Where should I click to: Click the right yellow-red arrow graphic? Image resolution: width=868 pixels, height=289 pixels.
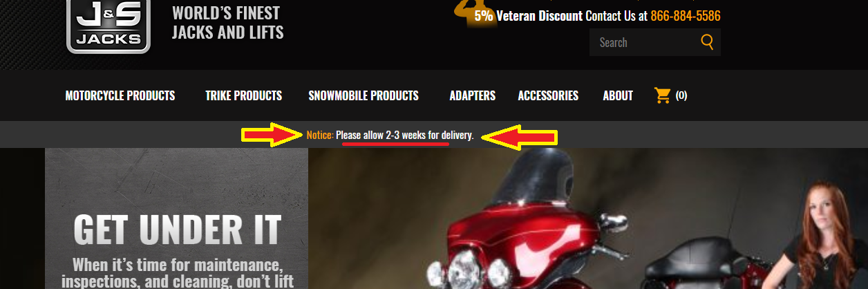[520, 135]
